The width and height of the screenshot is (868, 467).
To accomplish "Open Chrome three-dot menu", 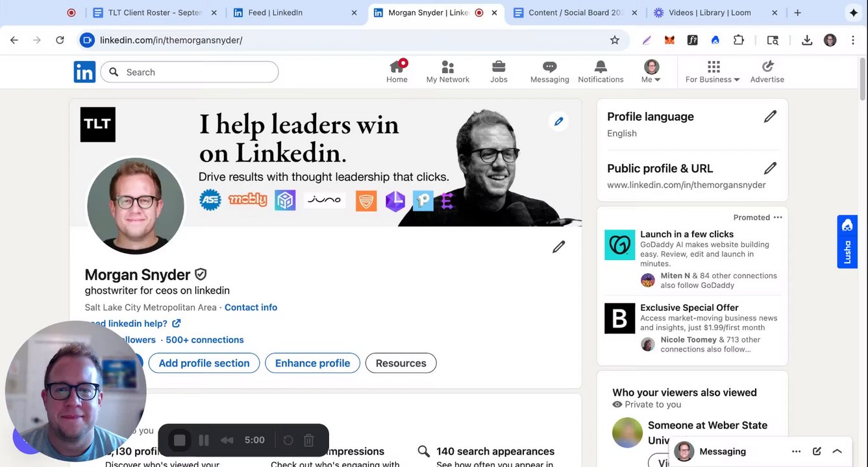I will coord(853,40).
